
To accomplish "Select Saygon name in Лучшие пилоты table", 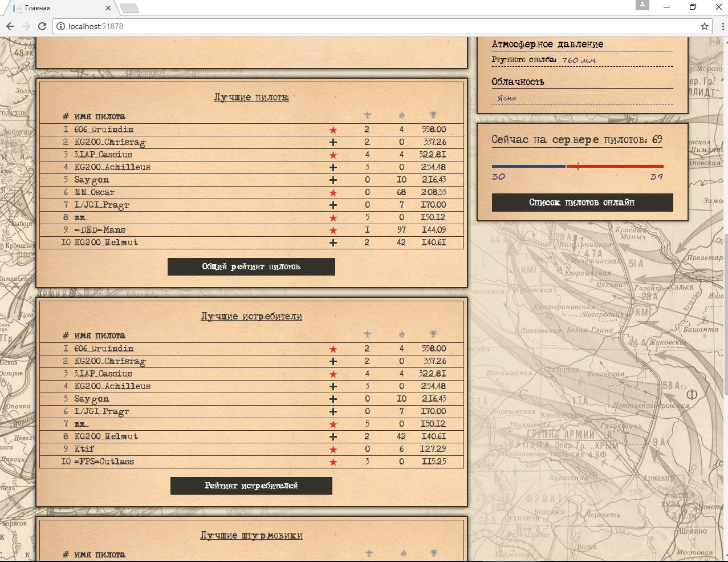I will [x=91, y=180].
